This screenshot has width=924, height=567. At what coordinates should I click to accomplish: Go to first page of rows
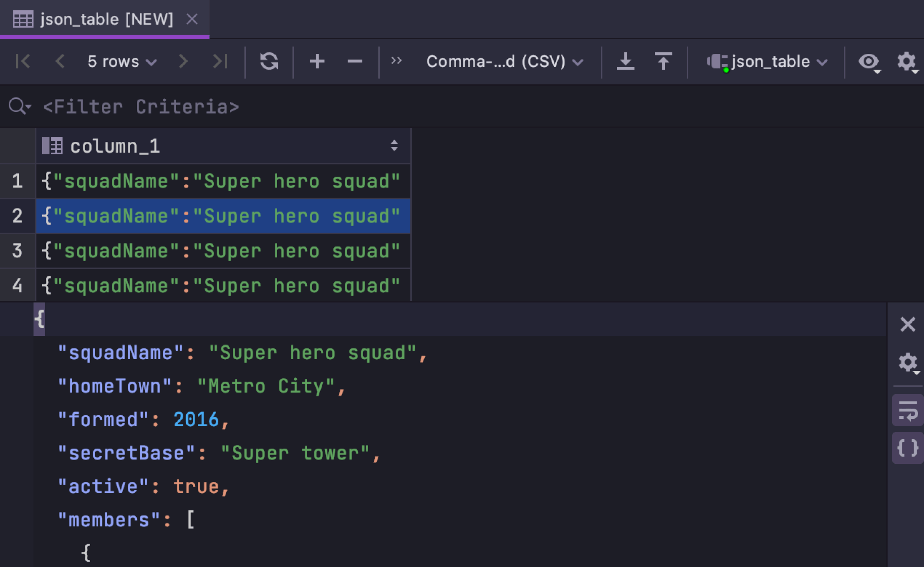(x=23, y=62)
